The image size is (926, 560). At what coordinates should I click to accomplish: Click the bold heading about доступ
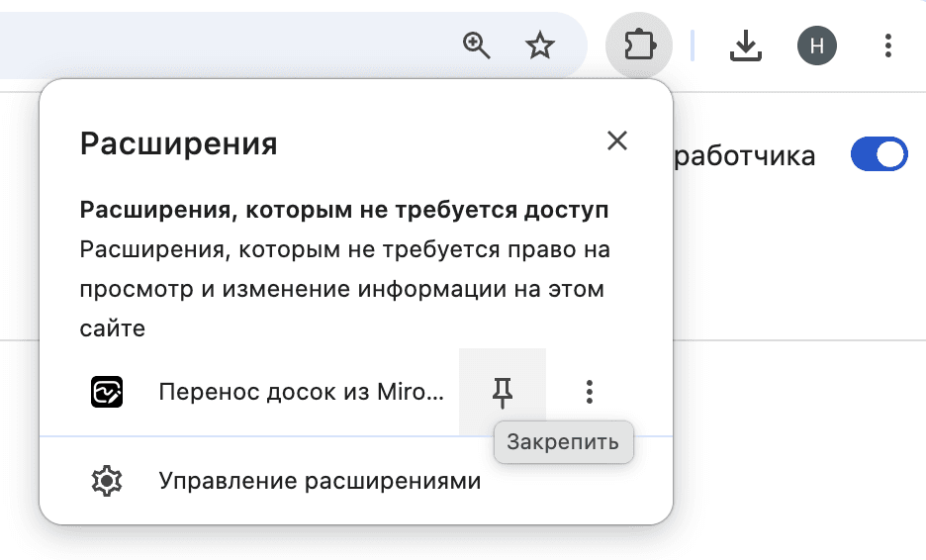(344, 210)
